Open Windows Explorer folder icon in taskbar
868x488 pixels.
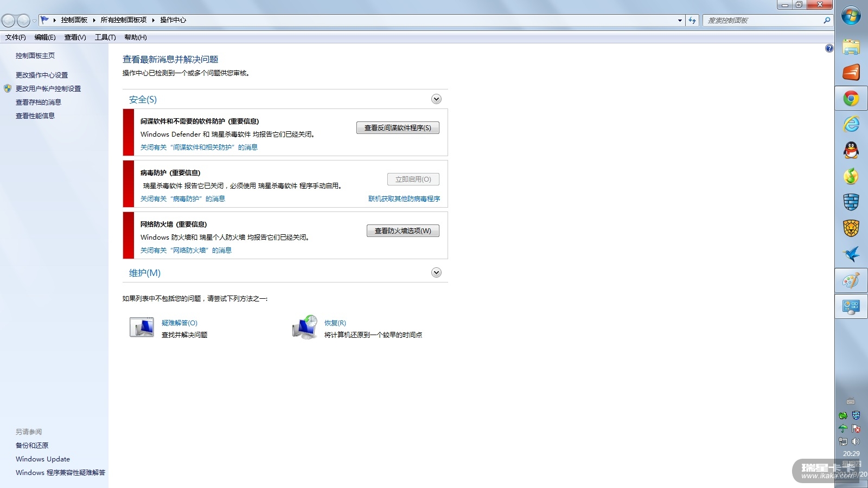click(x=851, y=47)
